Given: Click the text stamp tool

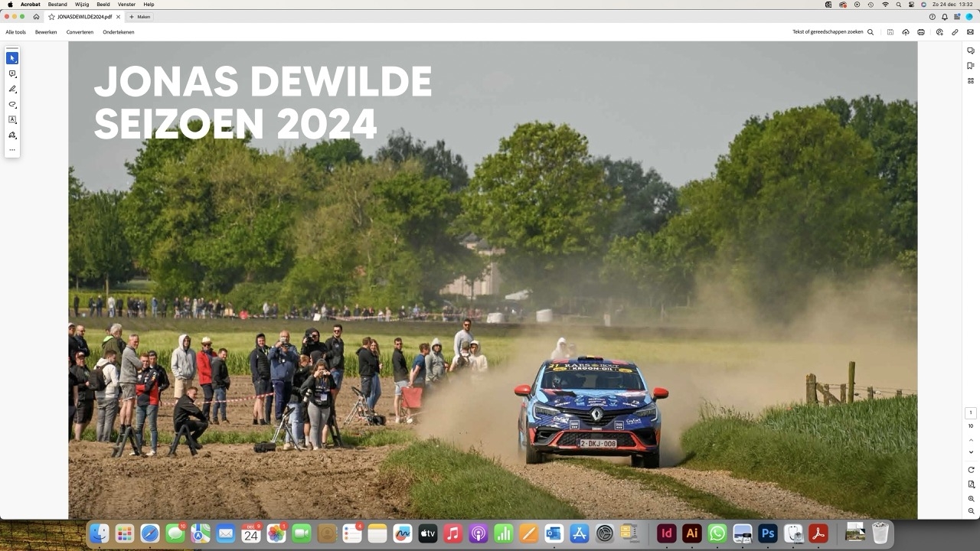Looking at the screenshot, I should pos(12,119).
